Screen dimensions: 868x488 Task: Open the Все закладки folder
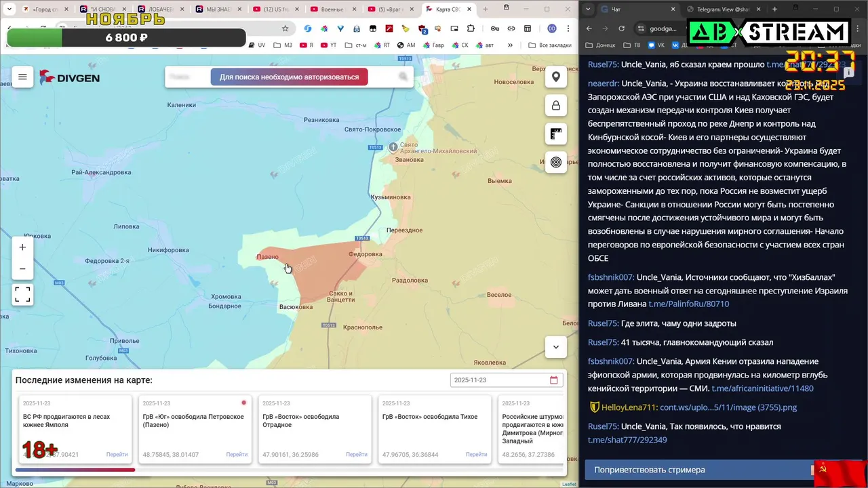(x=549, y=45)
